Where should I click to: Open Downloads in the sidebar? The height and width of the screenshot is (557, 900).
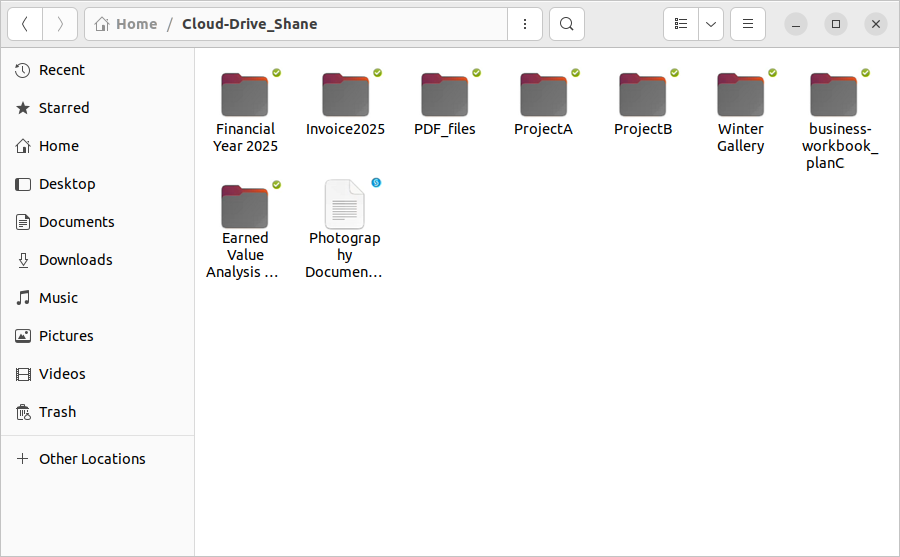click(75, 260)
